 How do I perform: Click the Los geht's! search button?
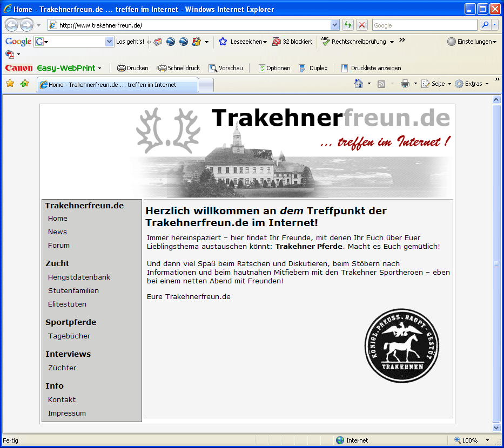point(130,42)
